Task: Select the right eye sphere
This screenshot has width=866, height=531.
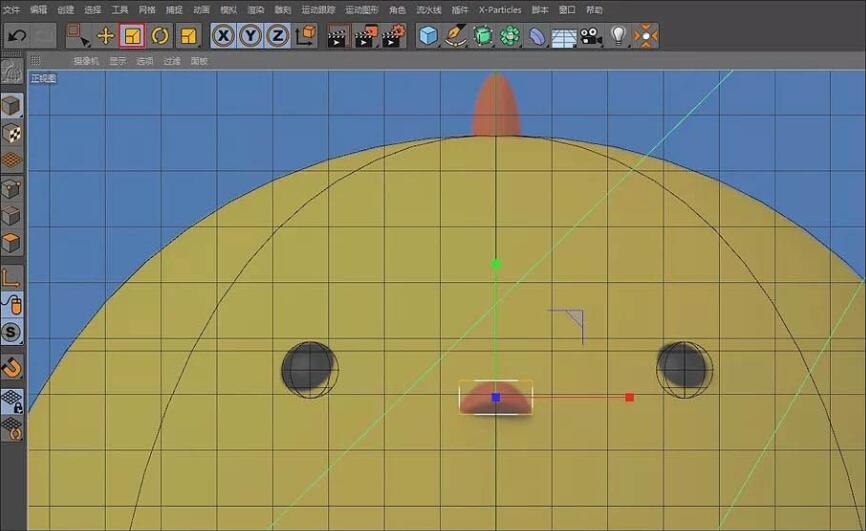Action: click(x=684, y=369)
